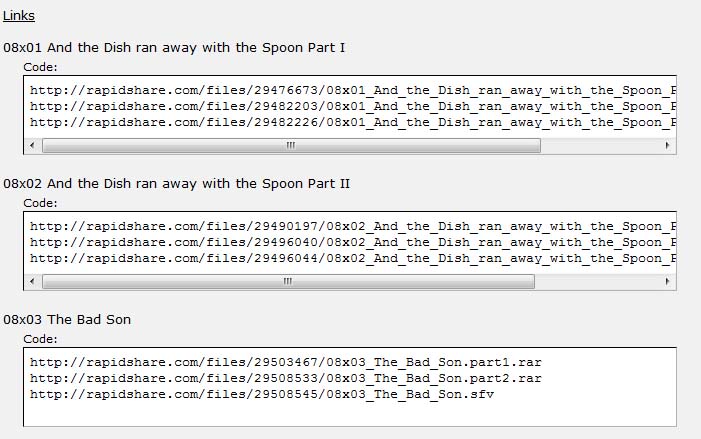Click the 08x02 Spoon Part II title
The width and height of the screenshot is (701, 439).
pyautogui.click(x=177, y=184)
